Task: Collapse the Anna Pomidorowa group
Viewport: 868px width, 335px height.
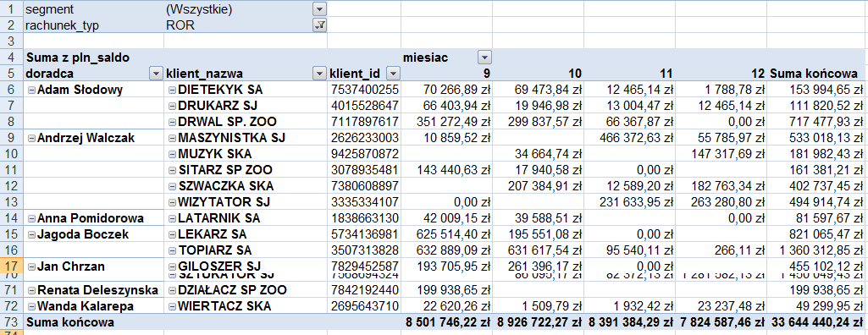Action: (31, 218)
